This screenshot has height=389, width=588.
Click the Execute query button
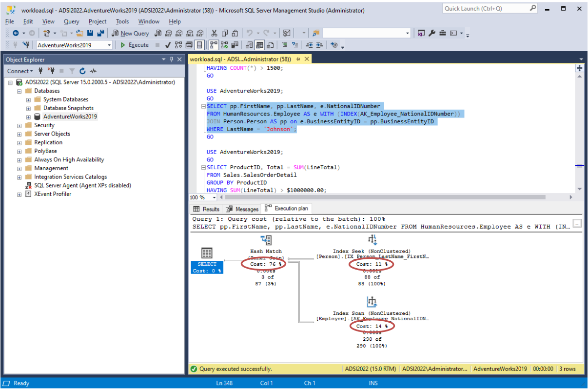[x=135, y=45]
